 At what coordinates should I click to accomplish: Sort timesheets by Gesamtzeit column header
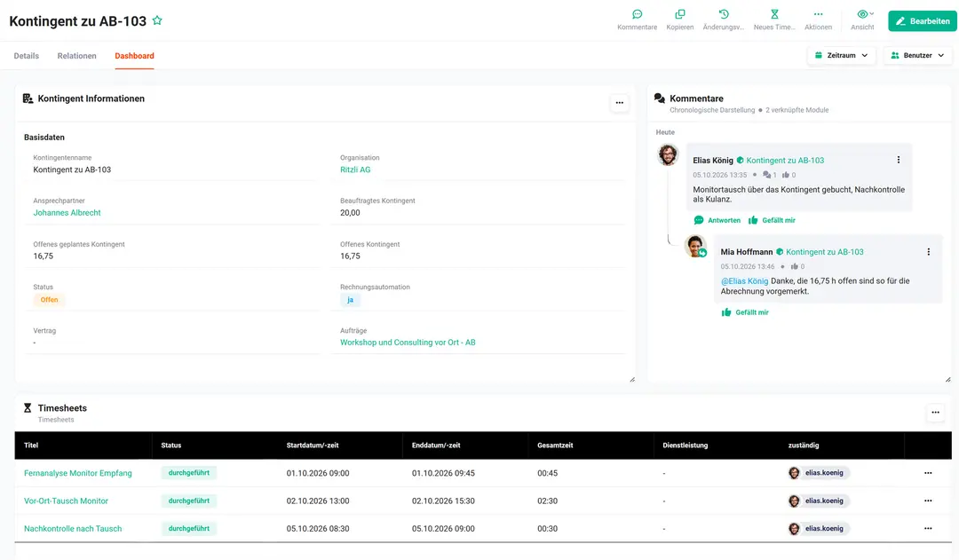555,446
